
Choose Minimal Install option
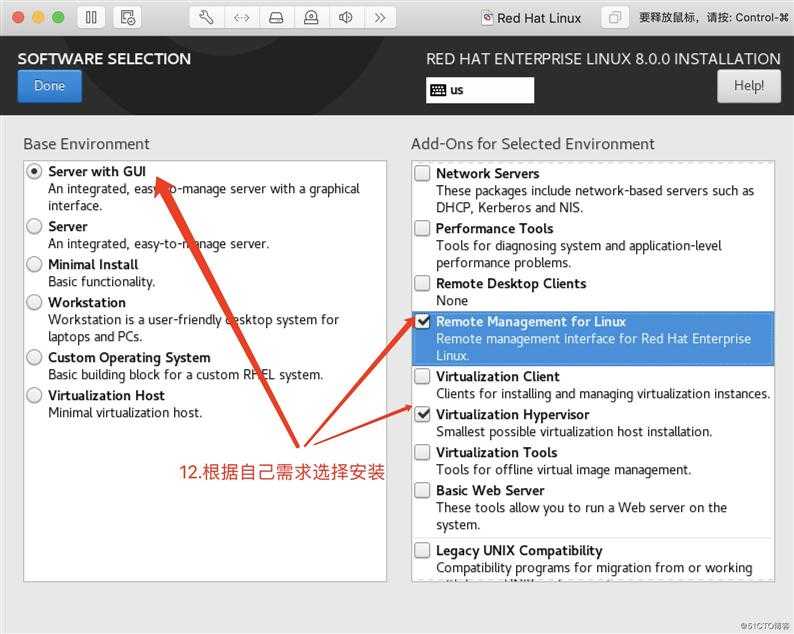tap(34, 264)
